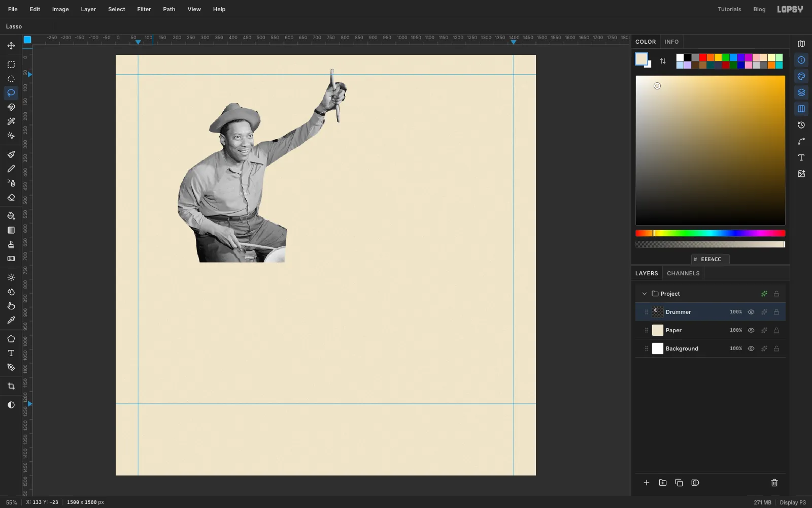This screenshot has width=812, height=508.
Task: Swap foreground and background colors
Action: click(663, 61)
